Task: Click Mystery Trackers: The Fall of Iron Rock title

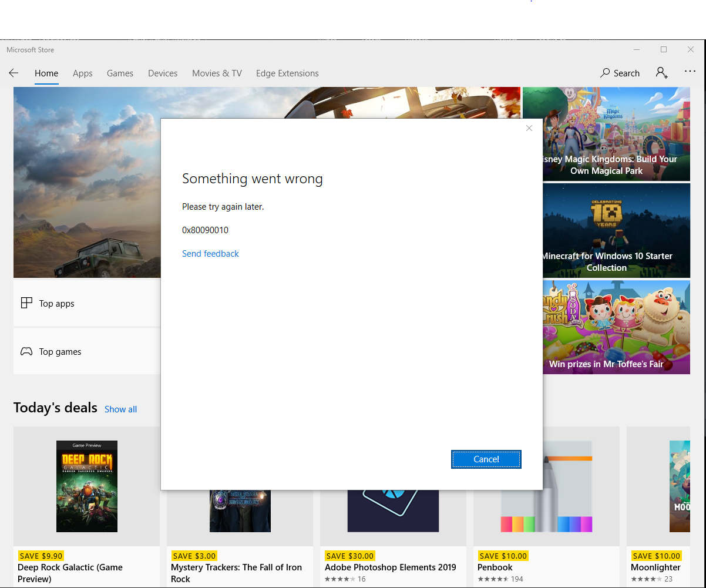Action: pos(236,573)
